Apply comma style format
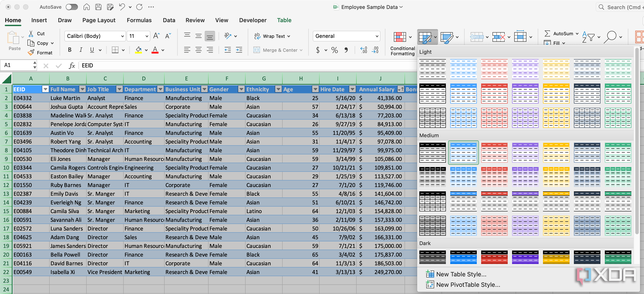This screenshot has height=294, width=644. (x=346, y=50)
